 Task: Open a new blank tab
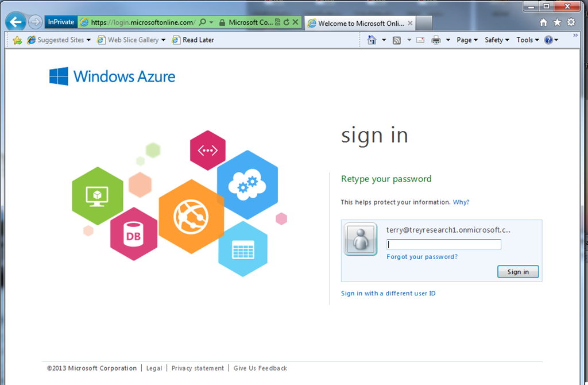pos(424,23)
